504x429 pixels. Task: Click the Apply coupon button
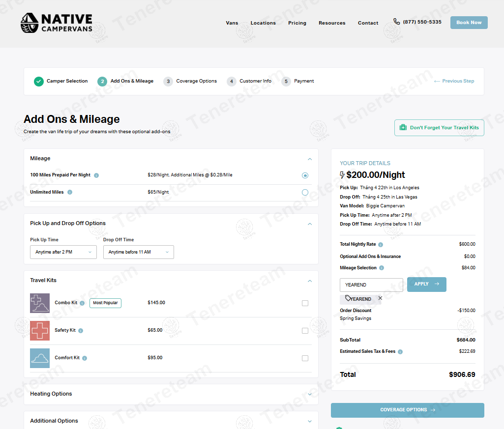(x=426, y=285)
